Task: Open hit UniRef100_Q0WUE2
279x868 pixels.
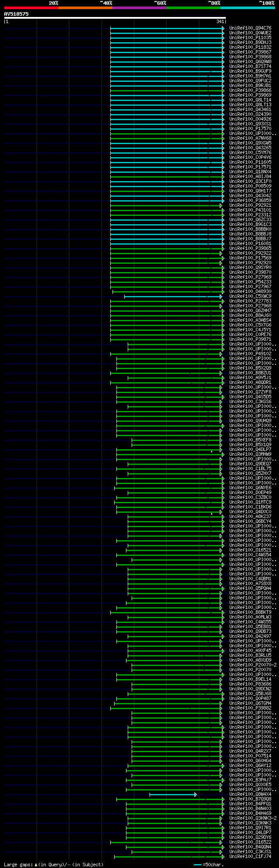Action: (250, 33)
